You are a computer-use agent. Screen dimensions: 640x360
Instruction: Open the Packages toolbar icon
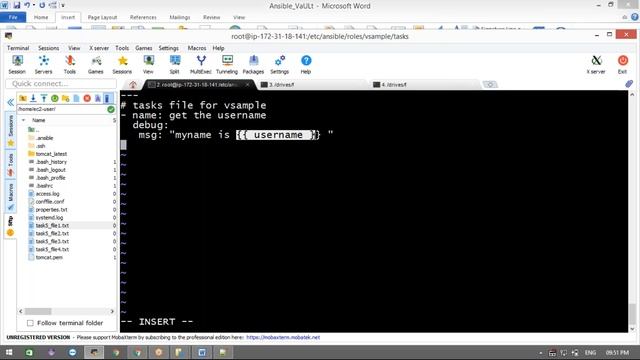253,64
